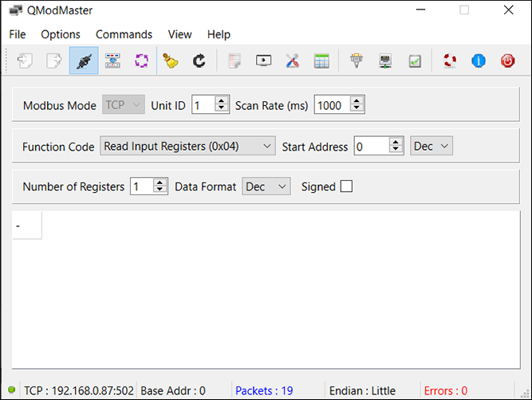Click the Reset counters arrow icon
Image resolution: width=532 pixels, height=400 pixels.
click(x=199, y=61)
